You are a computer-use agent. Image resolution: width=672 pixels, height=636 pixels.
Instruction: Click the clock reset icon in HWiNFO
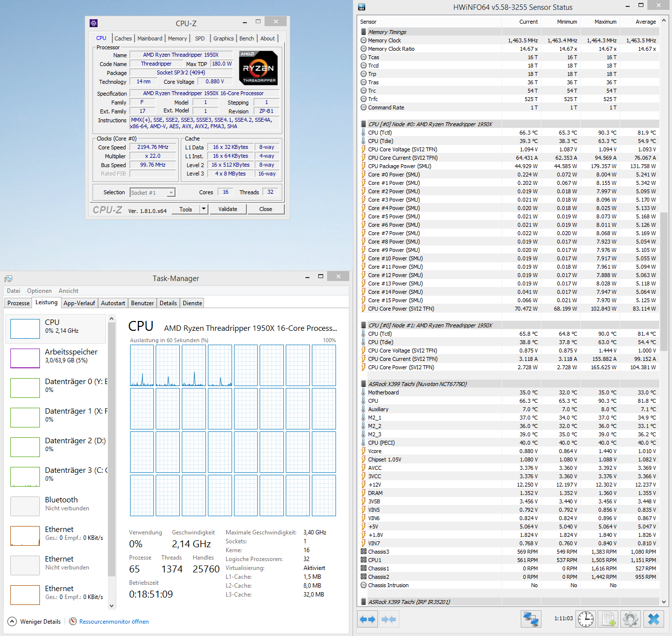[585, 619]
